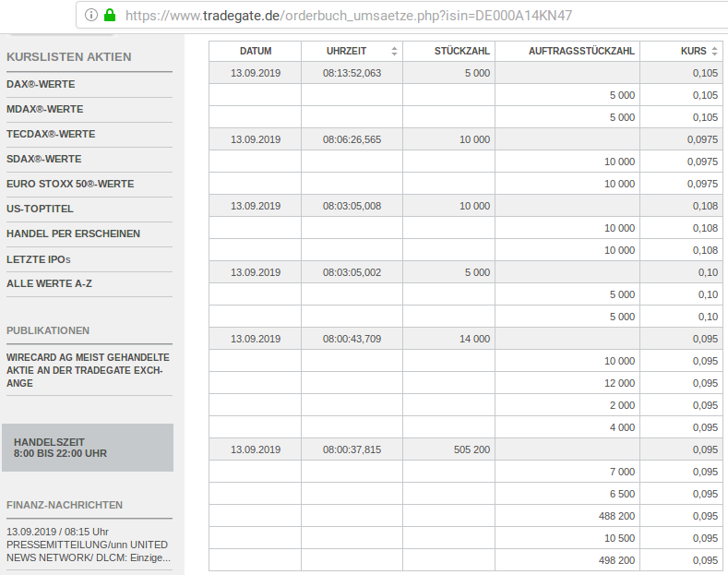Click order quantity 2 000
Viewport: 728px width, 575px height.
622,405
